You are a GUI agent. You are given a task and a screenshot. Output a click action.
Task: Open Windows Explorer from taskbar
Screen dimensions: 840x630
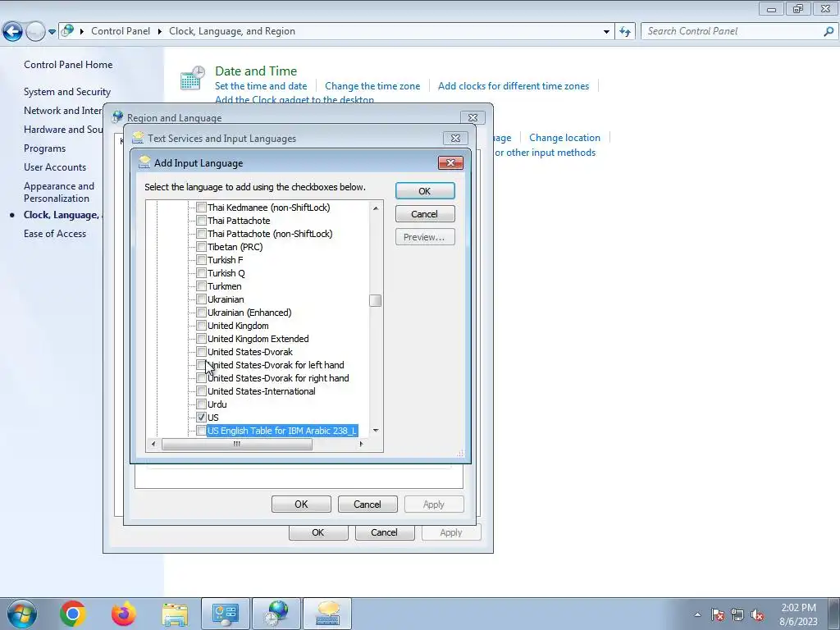coord(175,614)
